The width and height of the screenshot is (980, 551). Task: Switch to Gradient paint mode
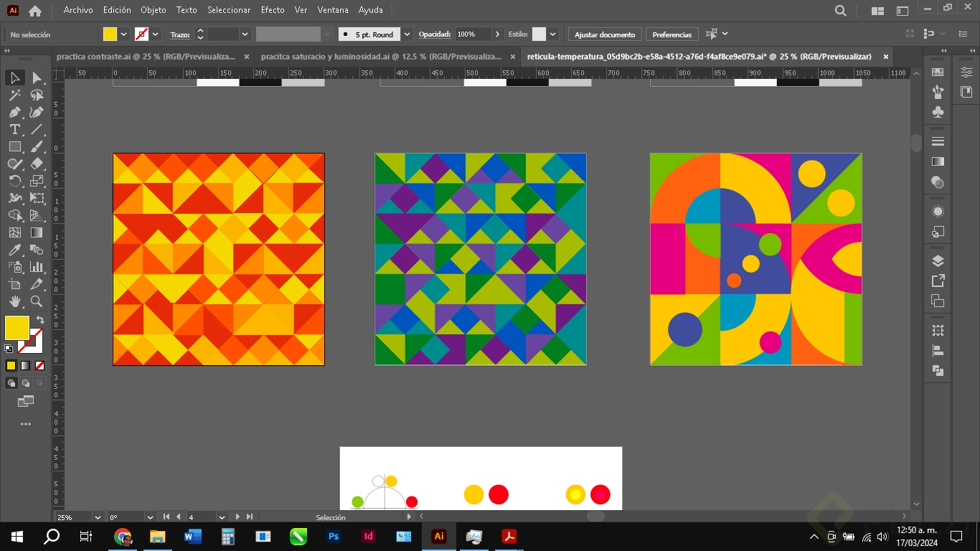(26, 366)
